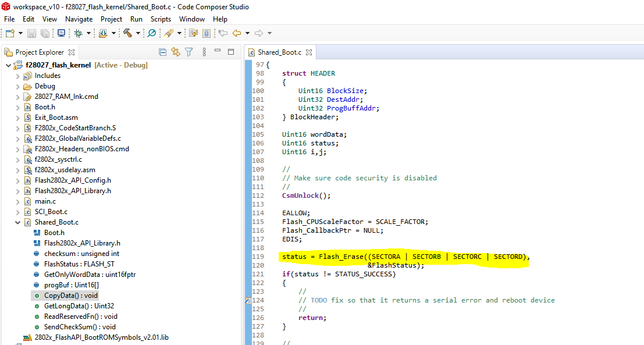This screenshot has height=345, width=644.
Task: Select GetLongData() : Uint32 function
Action: tap(79, 306)
